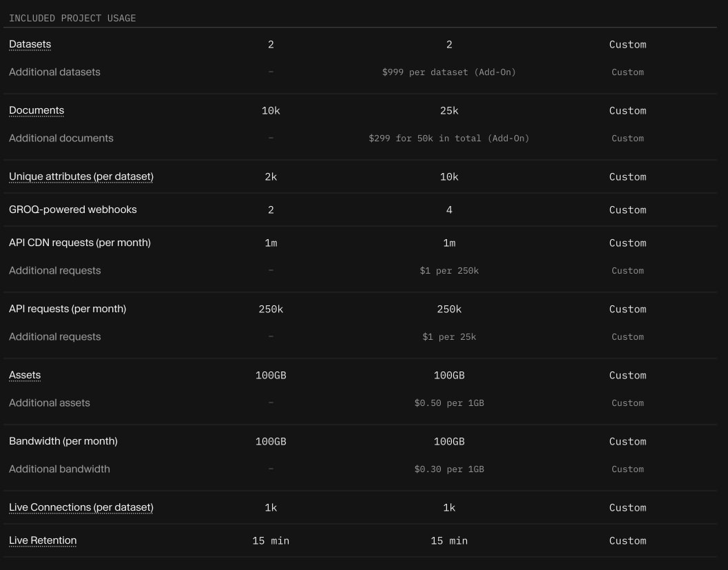Click the Additional datasets row label
The image size is (728, 570).
click(54, 72)
